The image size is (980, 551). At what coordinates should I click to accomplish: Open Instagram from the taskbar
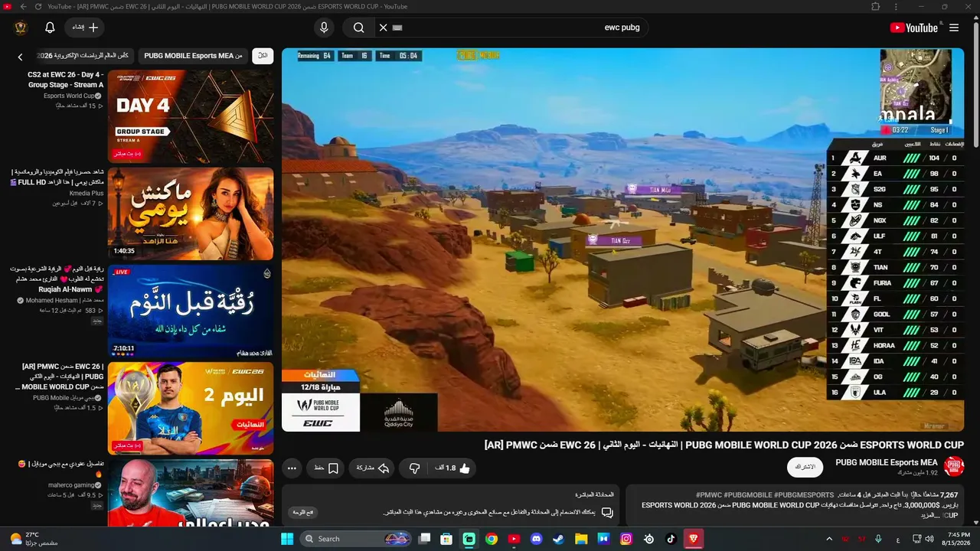[626, 539]
